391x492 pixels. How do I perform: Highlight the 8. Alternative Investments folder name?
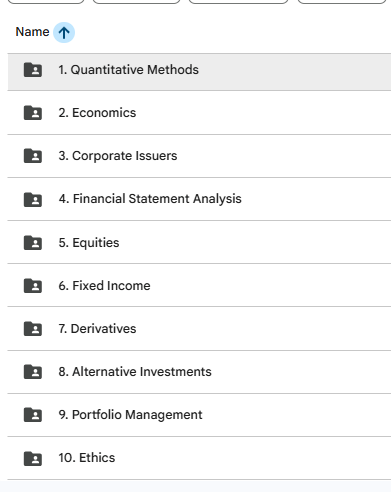[x=135, y=372]
